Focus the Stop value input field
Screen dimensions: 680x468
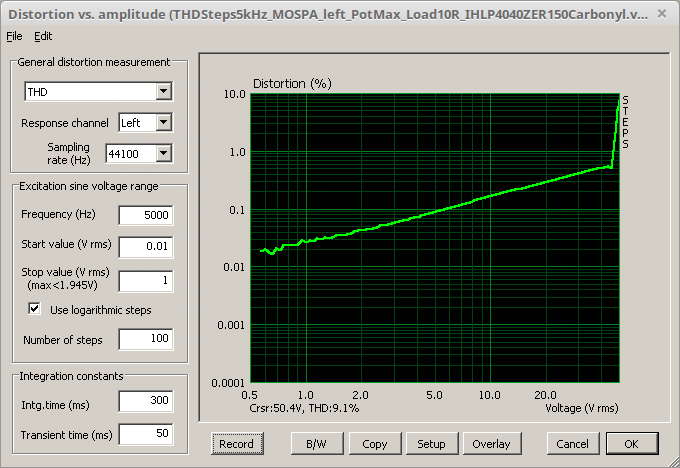click(x=145, y=281)
